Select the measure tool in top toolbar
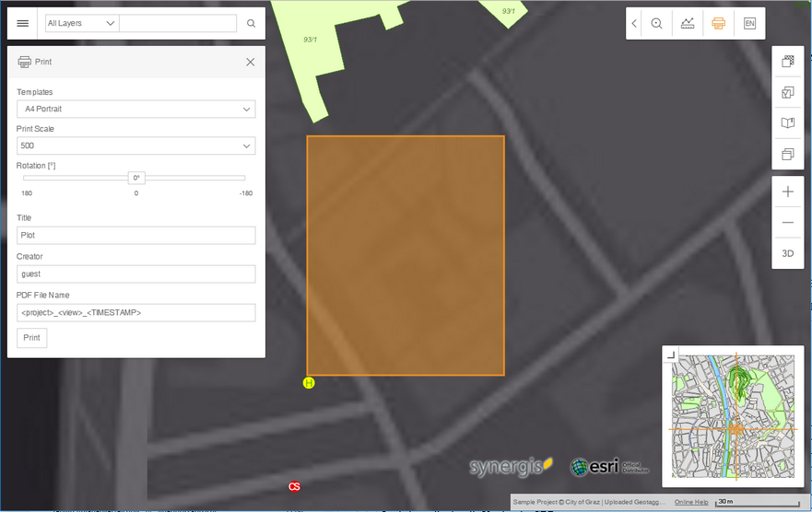 [688, 23]
